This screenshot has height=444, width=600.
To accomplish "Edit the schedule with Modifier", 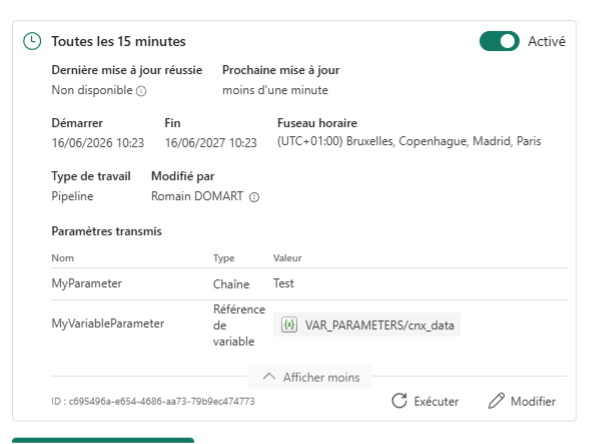I will click(522, 401).
